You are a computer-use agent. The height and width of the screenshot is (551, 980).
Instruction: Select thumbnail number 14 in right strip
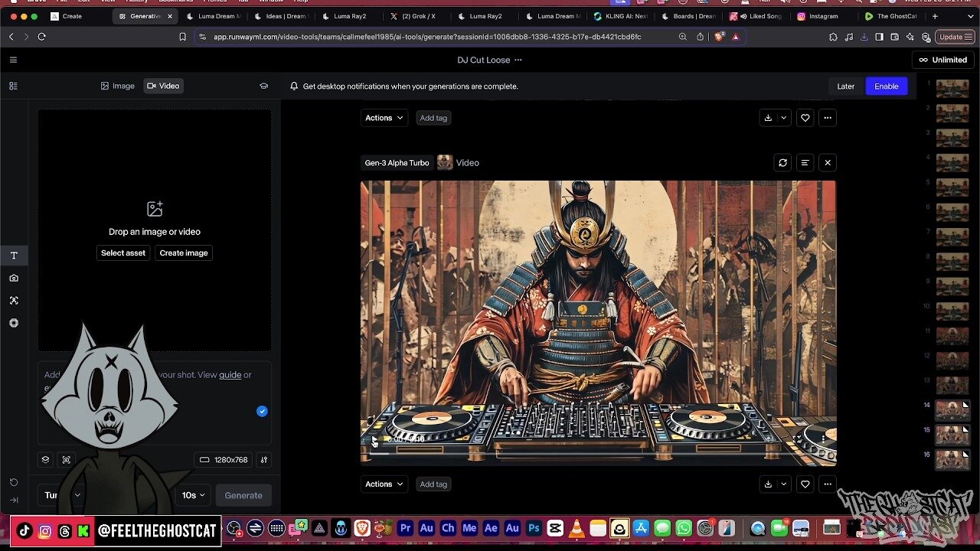tap(952, 411)
